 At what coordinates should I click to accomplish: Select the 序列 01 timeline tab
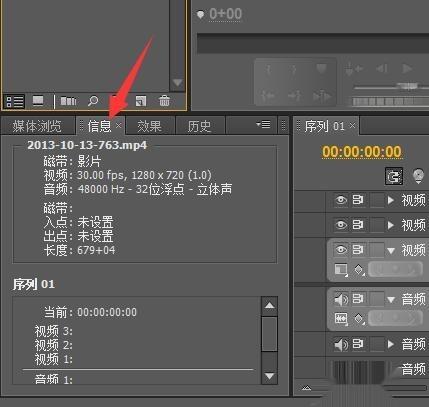[x=324, y=126]
